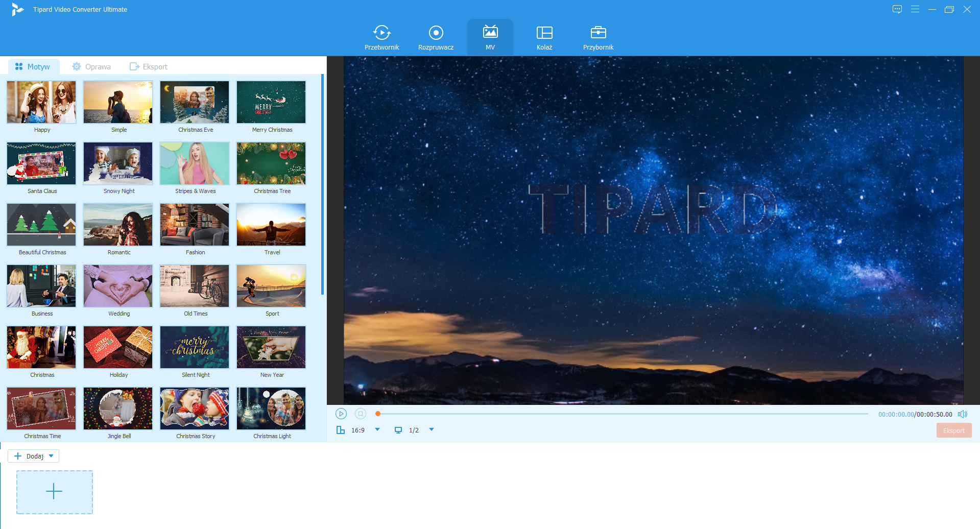The height and width of the screenshot is (529, 980).
Task: Open the feedback chat icon
Action: pos(897,9)
